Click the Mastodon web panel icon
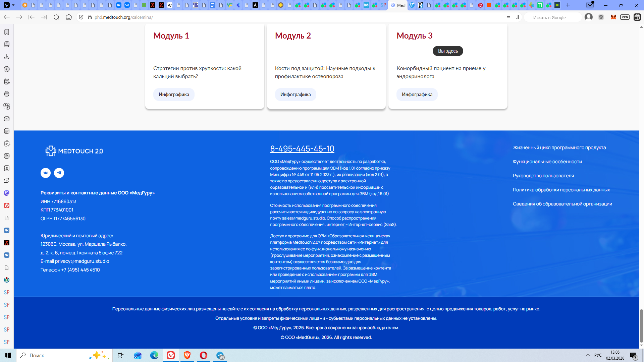This screenshot has height=362, width=644. tap(7, 193)
